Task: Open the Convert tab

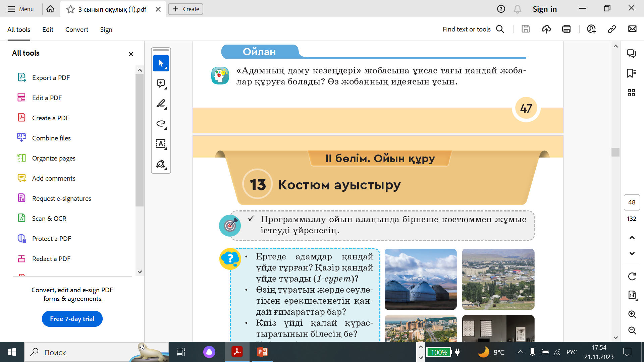Action: [76, 29]
